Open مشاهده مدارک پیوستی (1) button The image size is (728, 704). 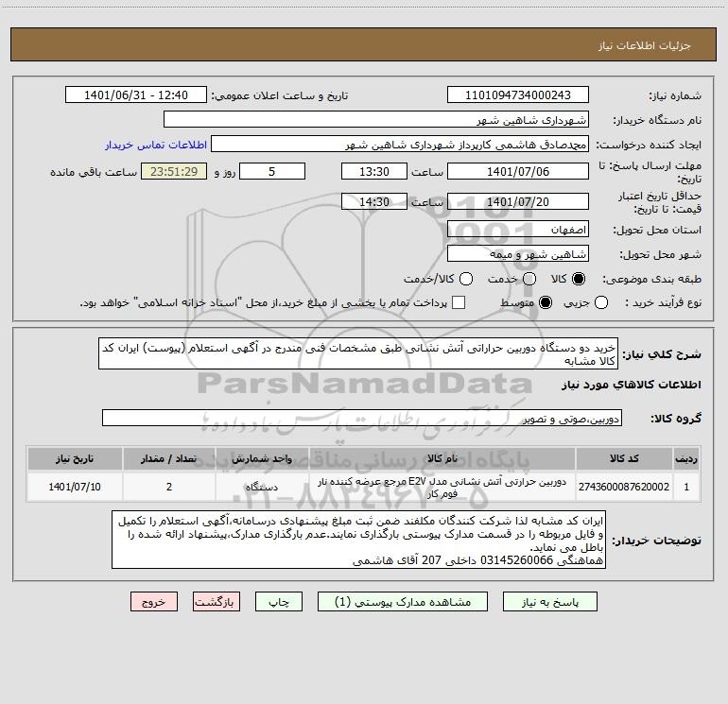coord(403,602)
